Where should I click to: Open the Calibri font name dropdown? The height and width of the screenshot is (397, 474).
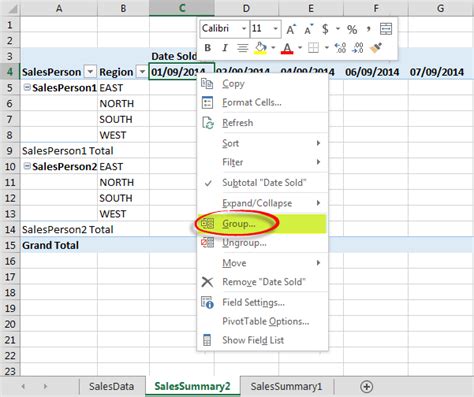click(x=244, y=29)
